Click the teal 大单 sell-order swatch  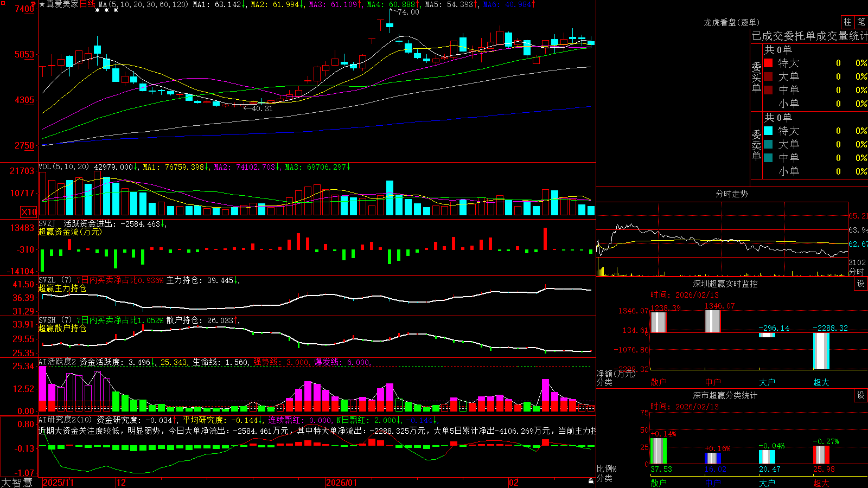click(768, 144)
